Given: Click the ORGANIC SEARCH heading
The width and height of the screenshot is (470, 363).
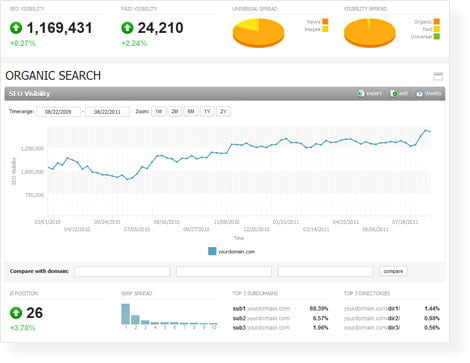Looking at the screenshot, I should 53,76.
